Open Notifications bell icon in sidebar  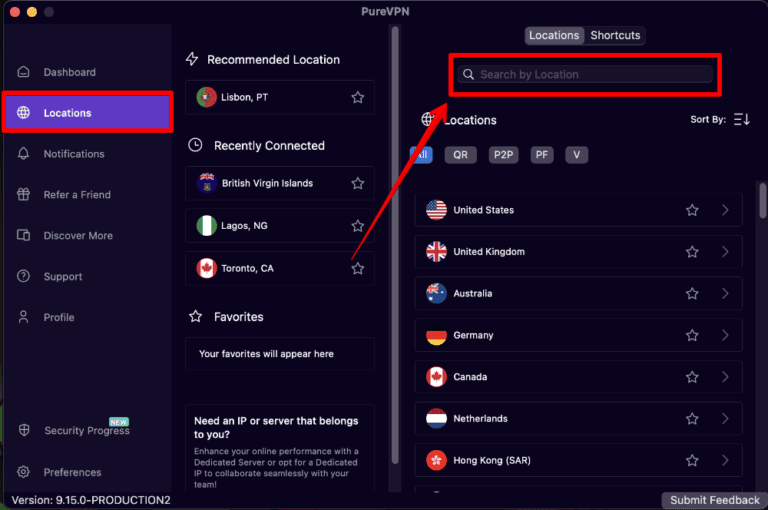point(24,154)
